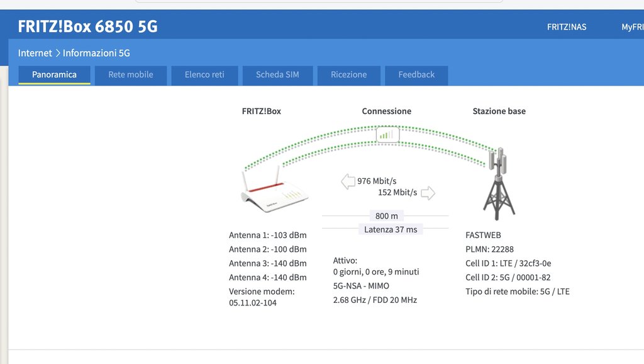644x364 pixels.
Task: Click the FRITZ!Box router image
Action: tap(274, 190)
